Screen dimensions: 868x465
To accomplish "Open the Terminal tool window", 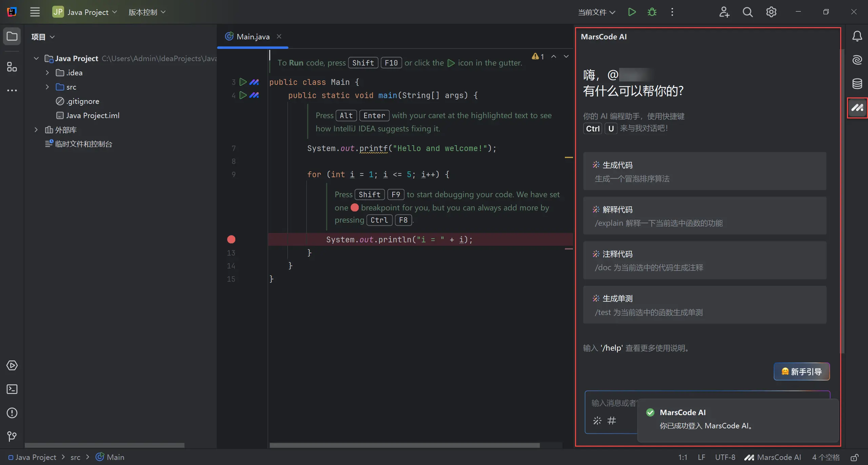I will (x=12, y=389).
